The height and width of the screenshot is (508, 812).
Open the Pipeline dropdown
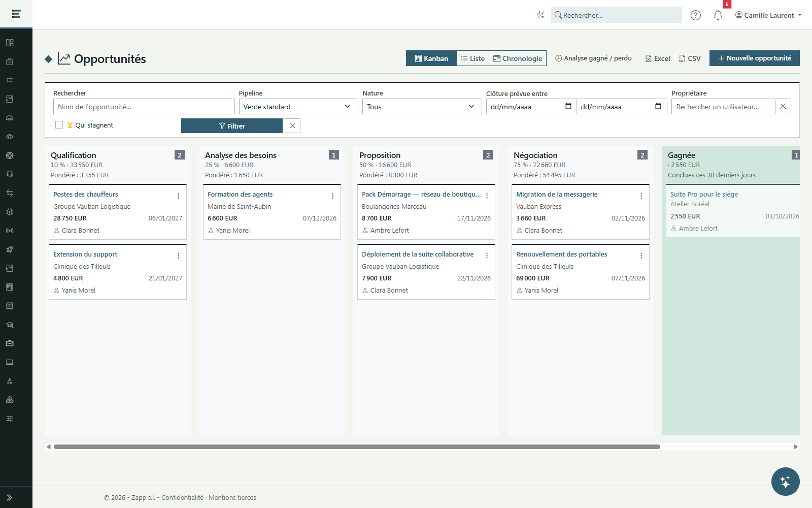[x=298, y=107]
